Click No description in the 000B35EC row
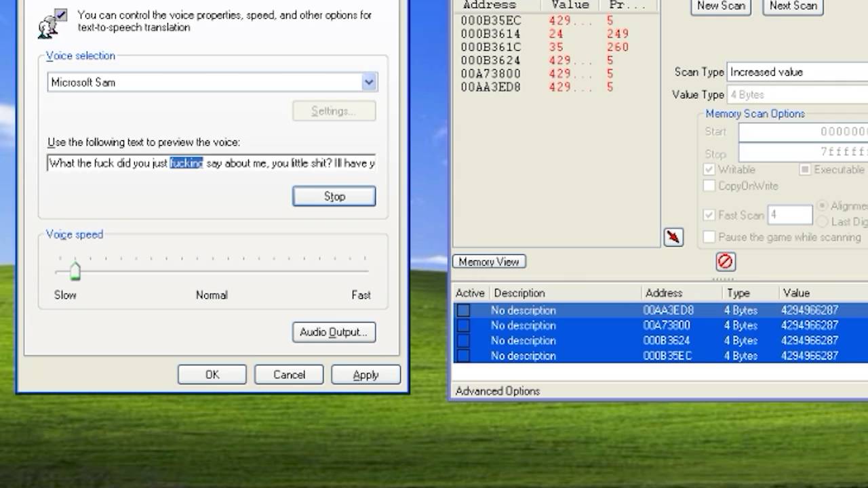 [524, 355]
